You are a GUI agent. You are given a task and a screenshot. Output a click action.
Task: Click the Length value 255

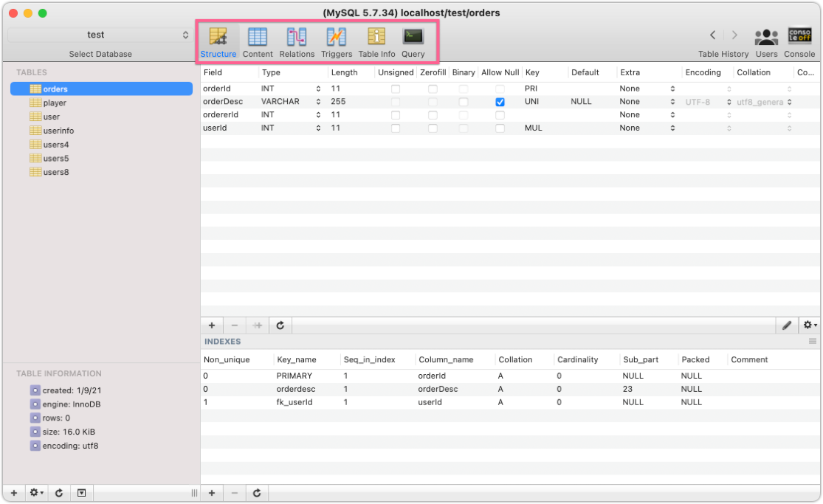point(338,101)
